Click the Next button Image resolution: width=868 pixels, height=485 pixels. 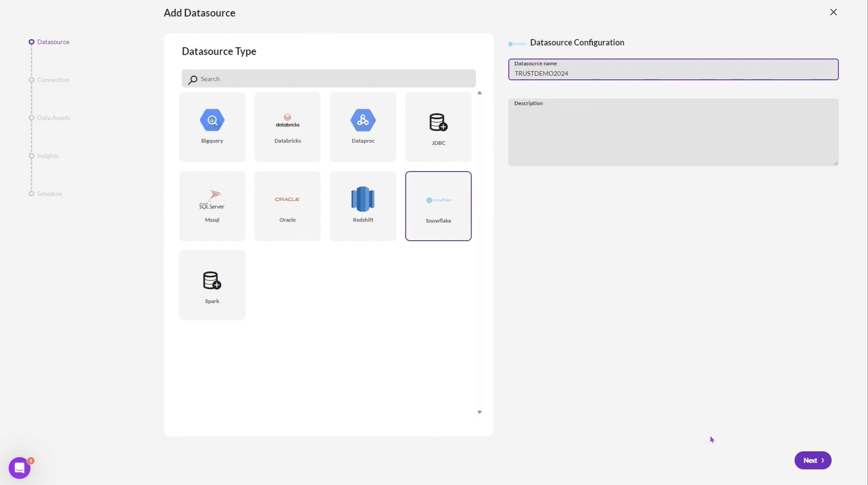(812, 460)
